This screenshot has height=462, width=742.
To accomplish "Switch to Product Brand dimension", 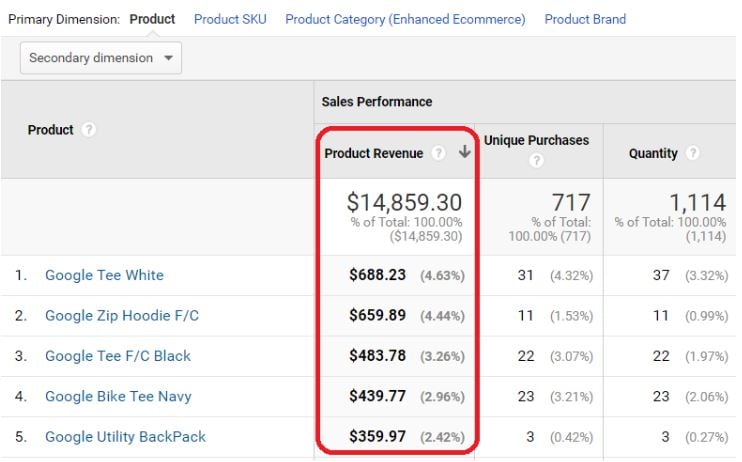I will pos(585,19).
